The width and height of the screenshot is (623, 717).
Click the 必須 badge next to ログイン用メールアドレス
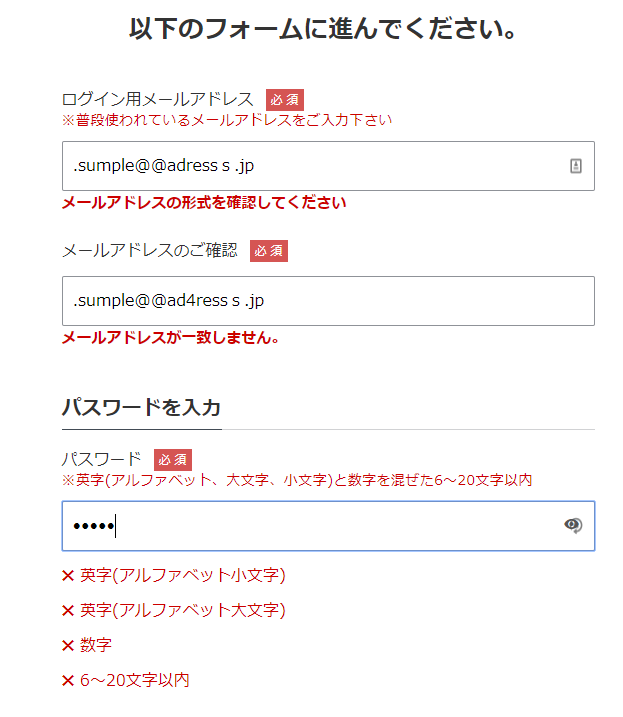click(x=285, y=100)
